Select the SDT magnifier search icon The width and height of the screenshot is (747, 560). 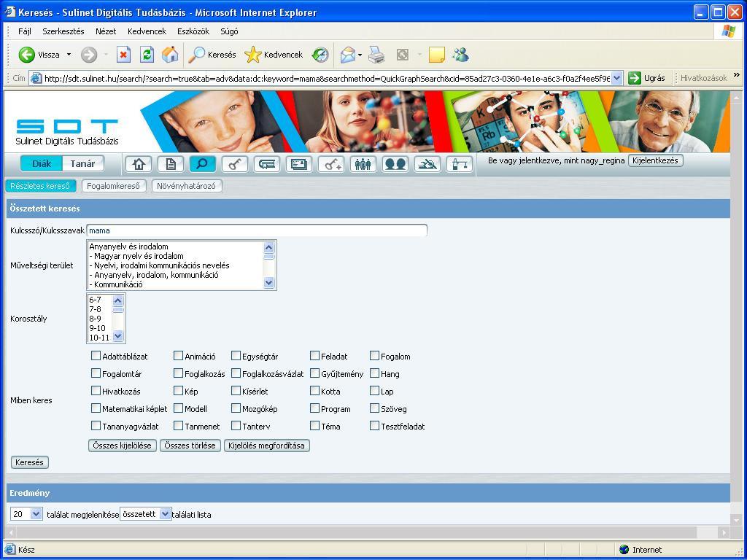203,164
